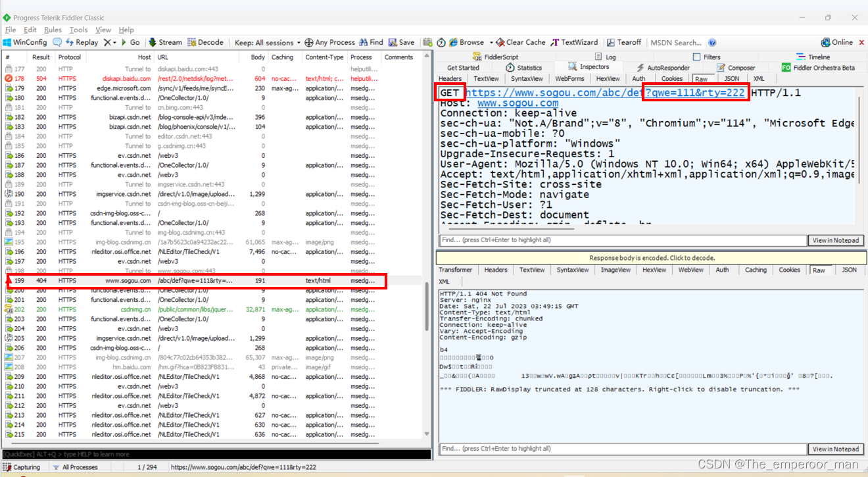Click Response body is encoded decode bar
The height and width of the screenshot is (477, 868).
[x=650, y=257]
